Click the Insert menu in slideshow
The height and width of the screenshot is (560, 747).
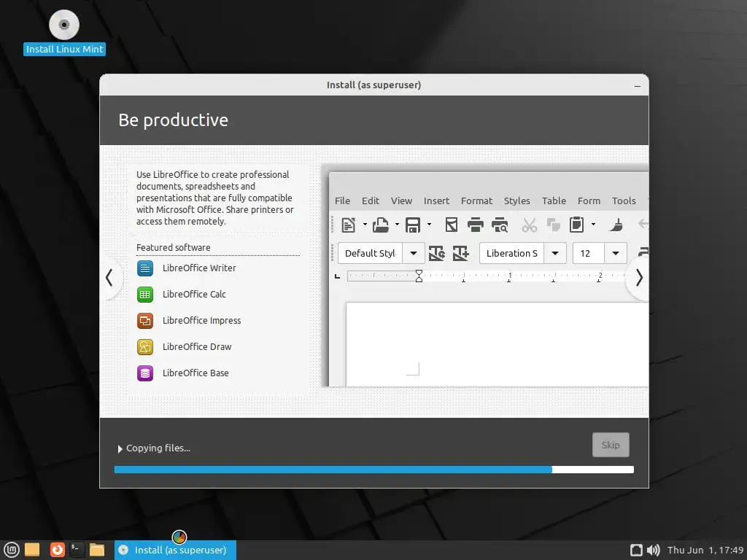pyautogui.click(x=436, y=201)
